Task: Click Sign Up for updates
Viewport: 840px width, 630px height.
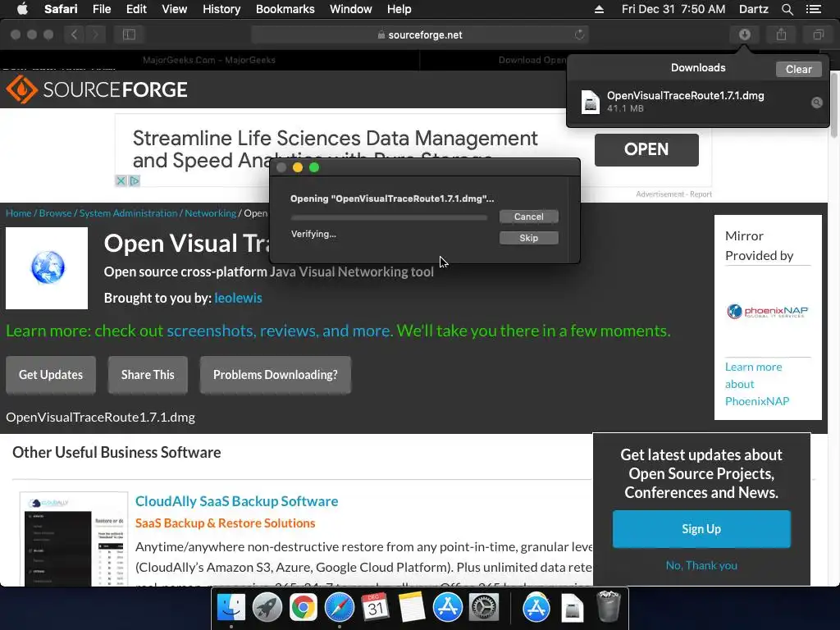Action: click(x=701, y=529)
